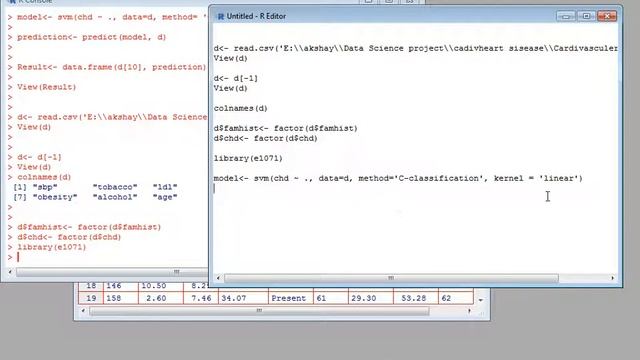Click "age" column name in R Console output

(x=165, y=197)
